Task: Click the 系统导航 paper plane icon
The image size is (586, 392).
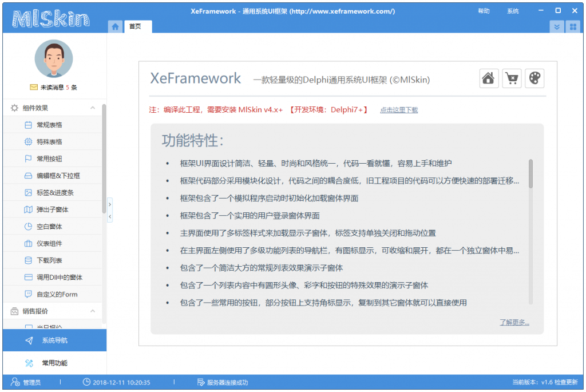Action: tap(29, 340)
